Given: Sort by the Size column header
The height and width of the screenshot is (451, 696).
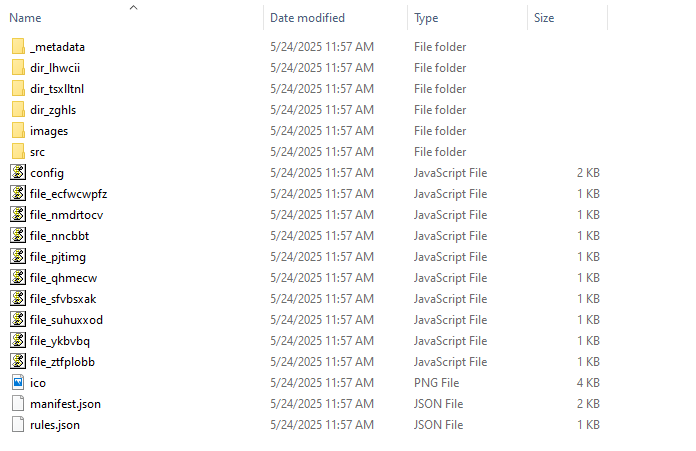Looking at the screenshot, I should pos(544,18).
